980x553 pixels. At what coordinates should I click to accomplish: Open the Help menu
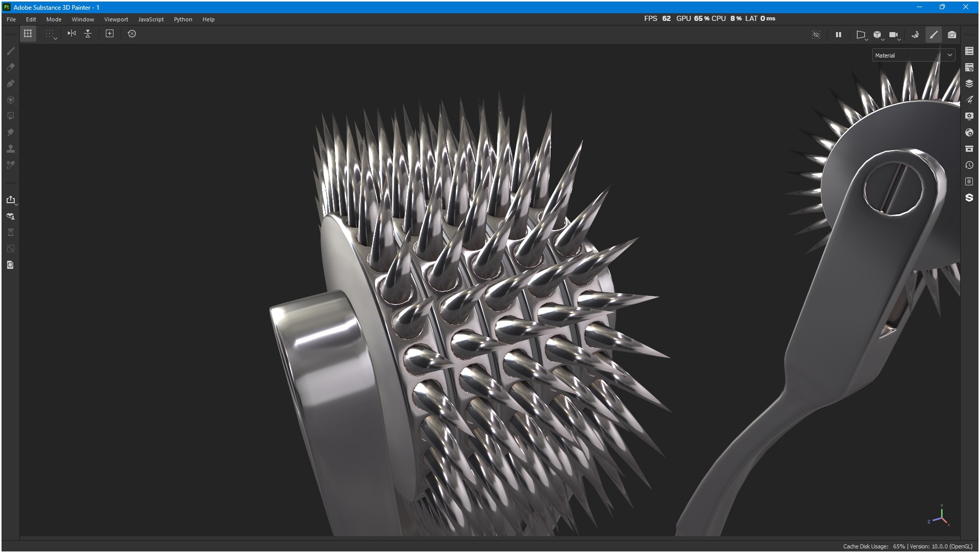[x=209, y=19]
